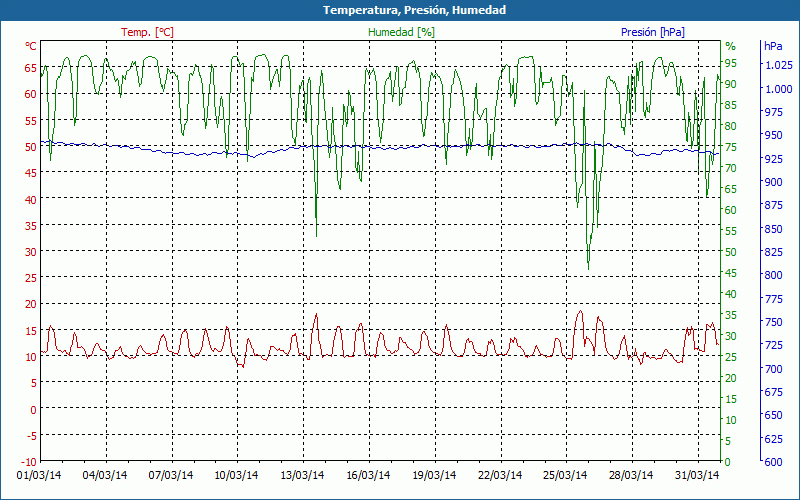Viewport: 800px width, 500px height.
Task: Click the red temperature axis value 40
Action: pyautogui.click(x=31, y=199)
